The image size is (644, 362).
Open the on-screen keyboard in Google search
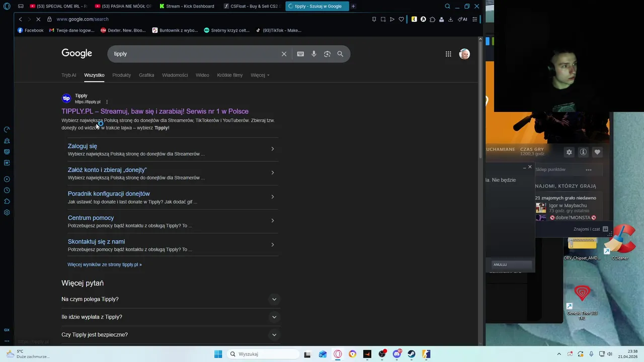(x=300, y=54)
